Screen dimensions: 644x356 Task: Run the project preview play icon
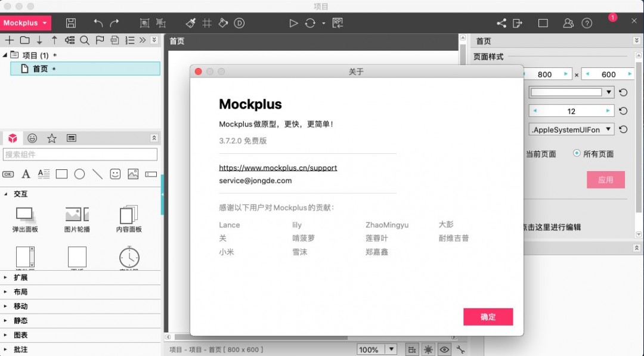[293, 23]
